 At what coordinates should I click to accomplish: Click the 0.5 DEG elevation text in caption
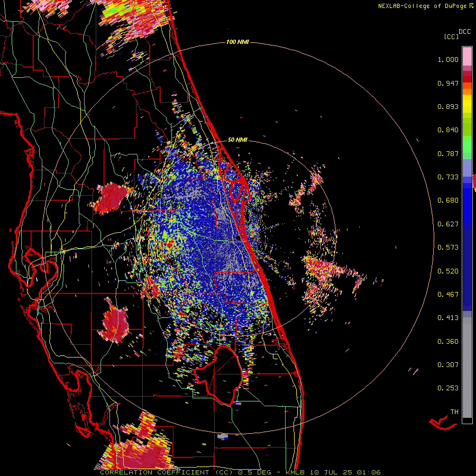pos(254,472)
